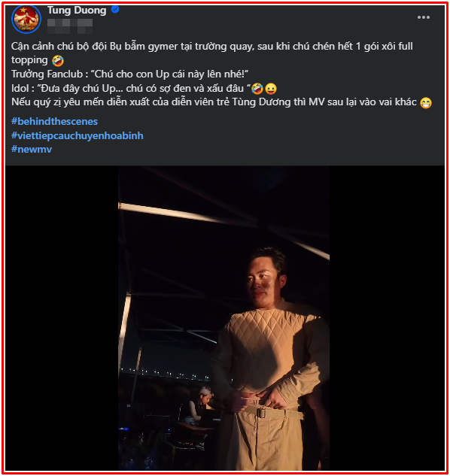Click the tongue-out emoji in Idol line
The width and height of the screenshot is (450, 476).
(x=271, y=89)
